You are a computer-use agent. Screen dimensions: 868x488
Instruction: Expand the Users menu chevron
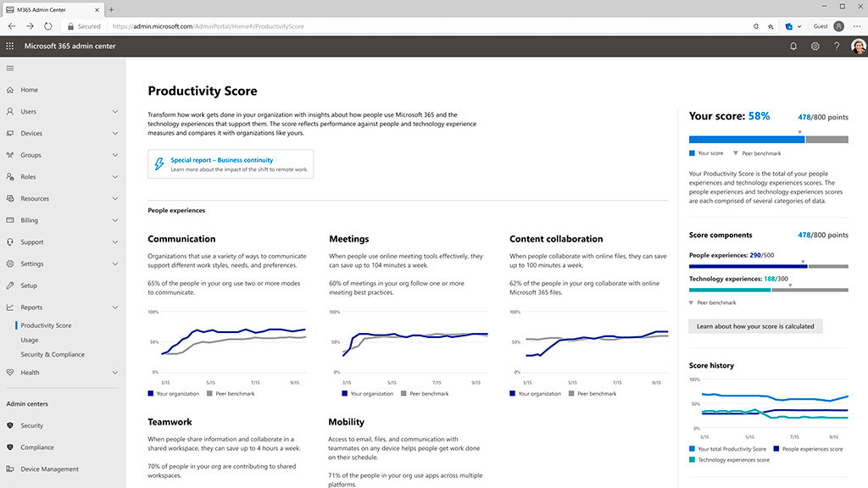115,111
